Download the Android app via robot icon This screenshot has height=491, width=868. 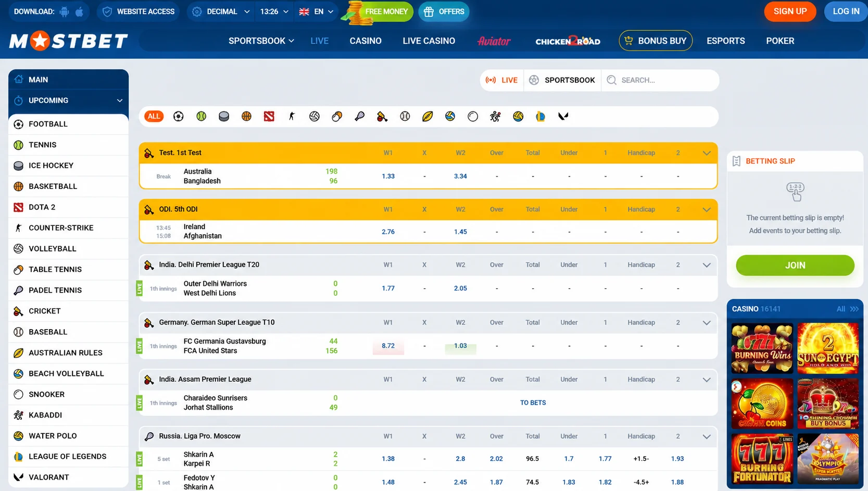click(x=64, y=11)
